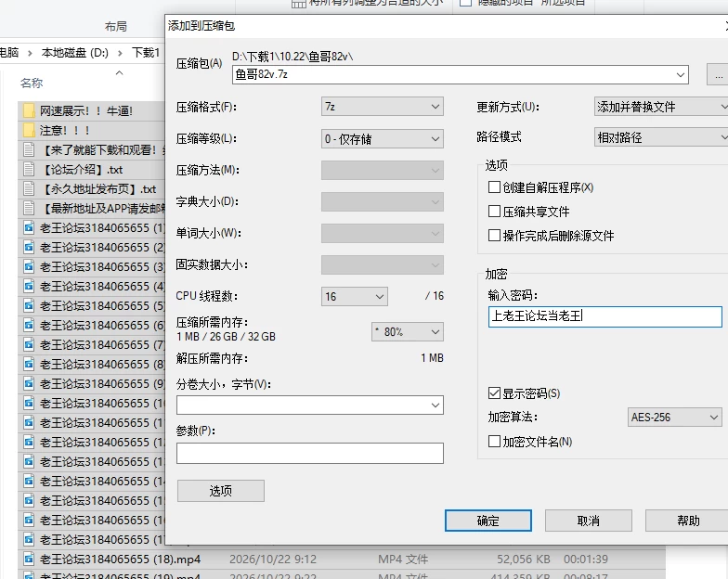
Task: Click the 取消 button
Action: pyautogui.click(x=589, y=521)
